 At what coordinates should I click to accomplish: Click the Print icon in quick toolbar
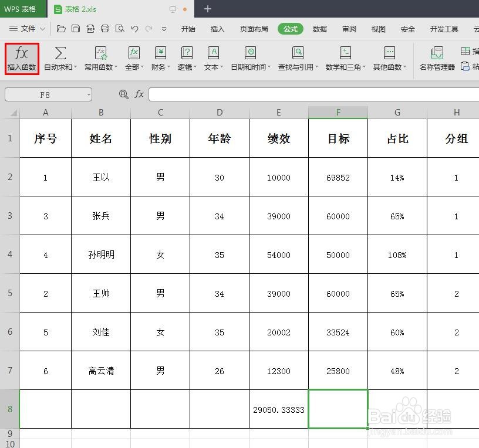point(105,28)
